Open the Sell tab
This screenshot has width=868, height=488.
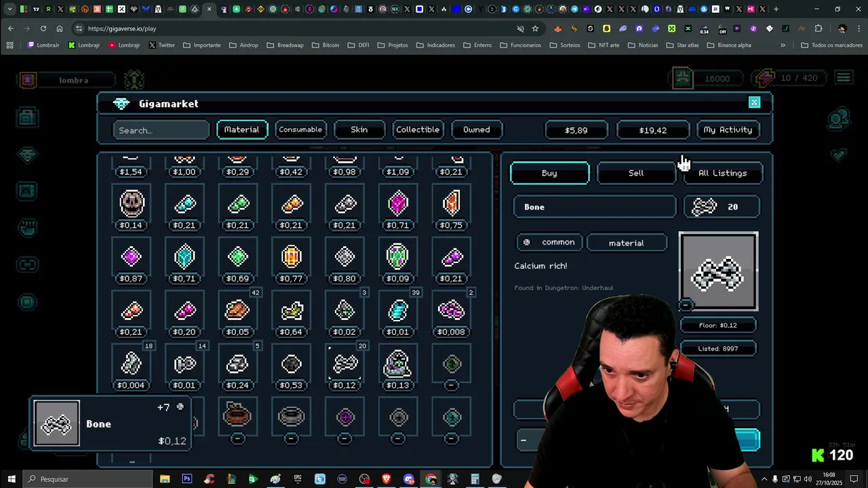[x=636, y=173]
